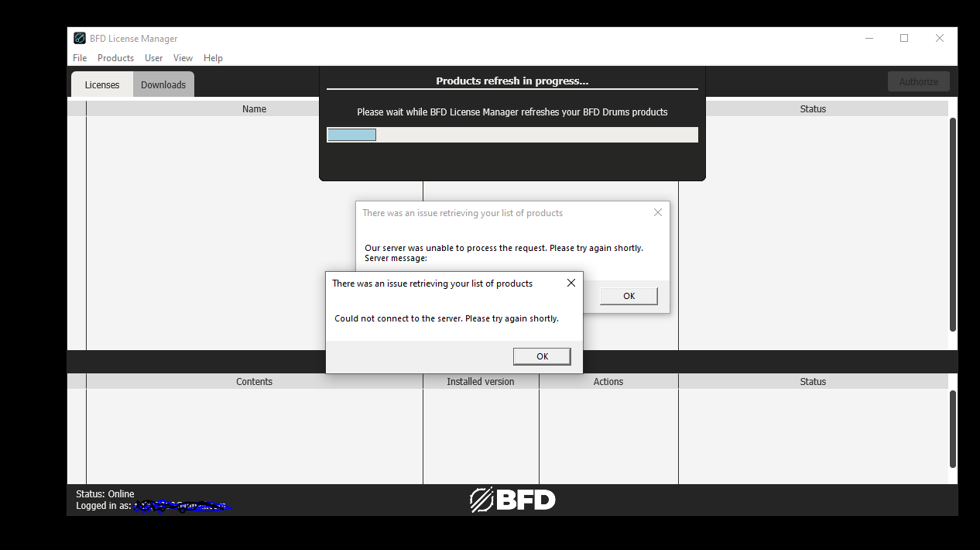The width and height of the screenshot is (980, 550).
Task: Click the 'Status: Online' text
Action: [105, 494]
